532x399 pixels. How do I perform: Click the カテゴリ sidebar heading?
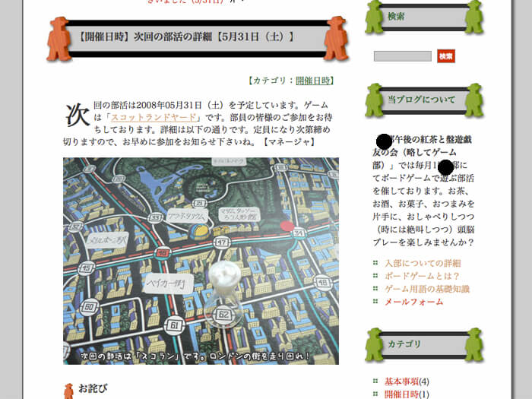click(x=404, y=344)
